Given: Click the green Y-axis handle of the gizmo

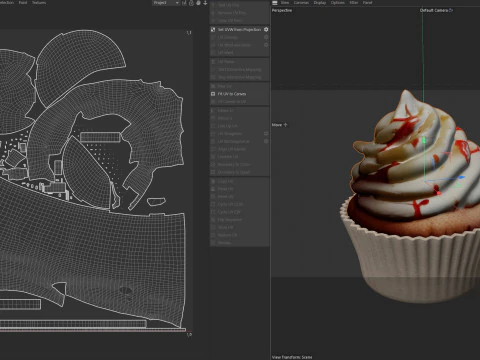Looking at the screenshot, I should click(x=424, y=141).
